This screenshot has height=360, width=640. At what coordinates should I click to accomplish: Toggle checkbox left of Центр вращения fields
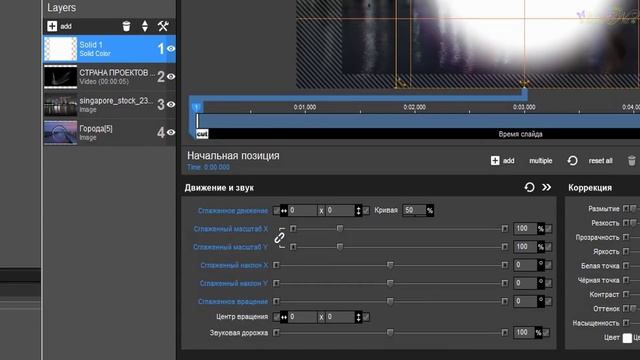click(x=276, y=317)
